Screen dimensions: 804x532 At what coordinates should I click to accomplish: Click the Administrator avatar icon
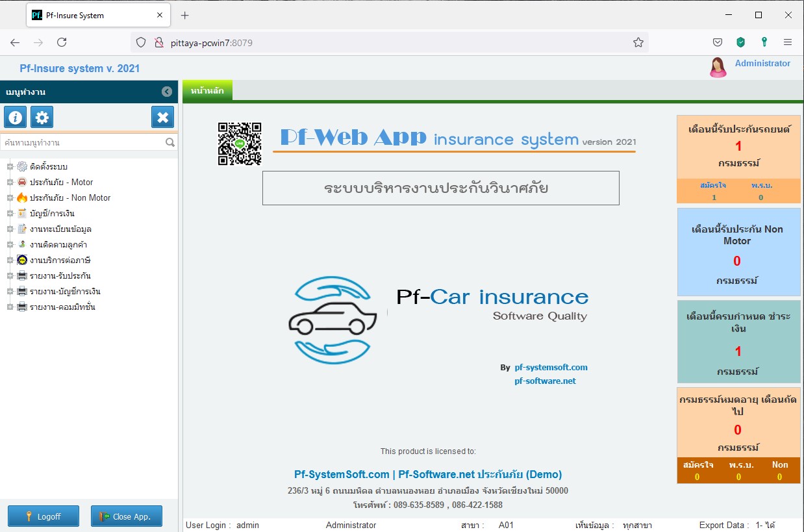(718, 68)
